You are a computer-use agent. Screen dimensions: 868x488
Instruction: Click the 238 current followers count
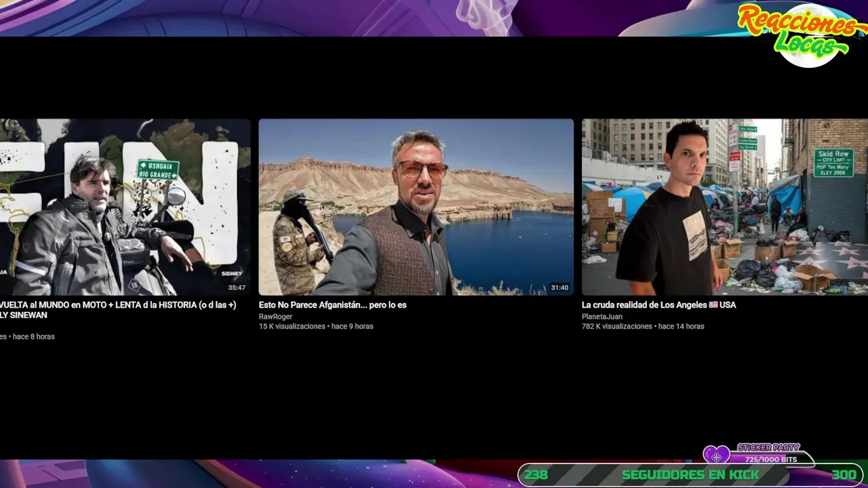pos(536,475)
